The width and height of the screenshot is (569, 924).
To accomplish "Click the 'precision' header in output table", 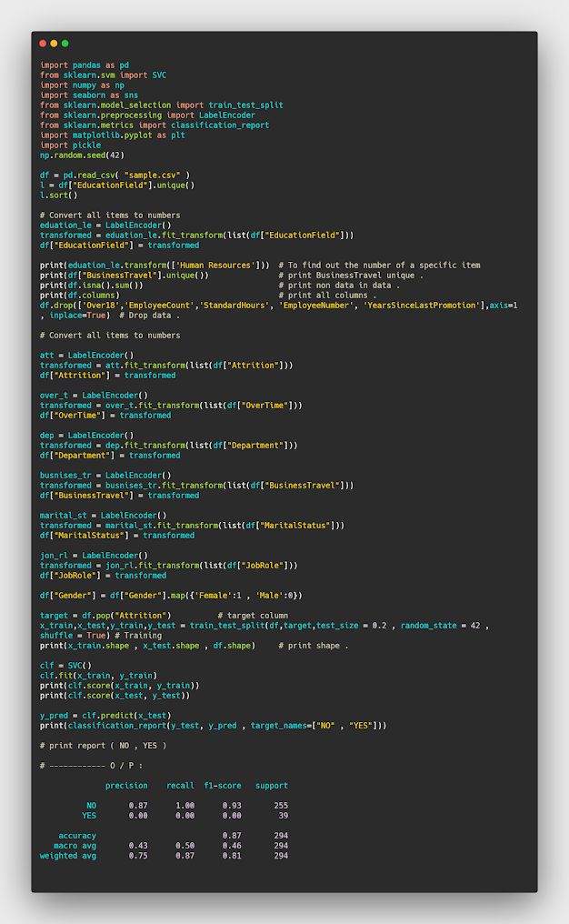I will [126, 785].
